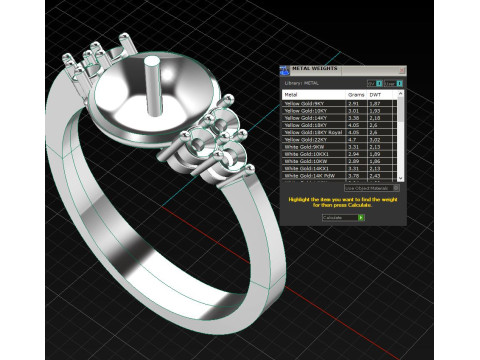Click the Calculate button

343,218
